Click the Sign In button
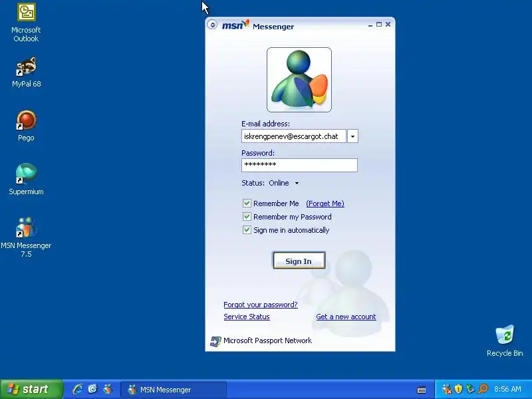This screenshot has width=532, height=399. (299, 261)
